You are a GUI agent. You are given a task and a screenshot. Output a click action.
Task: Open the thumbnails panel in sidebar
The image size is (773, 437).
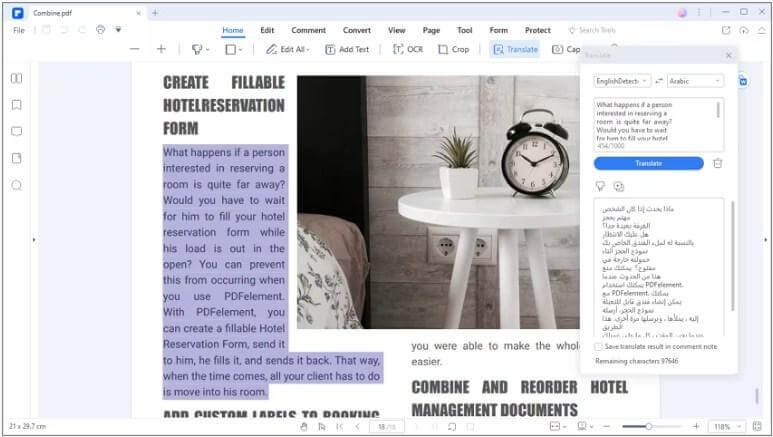16,78
